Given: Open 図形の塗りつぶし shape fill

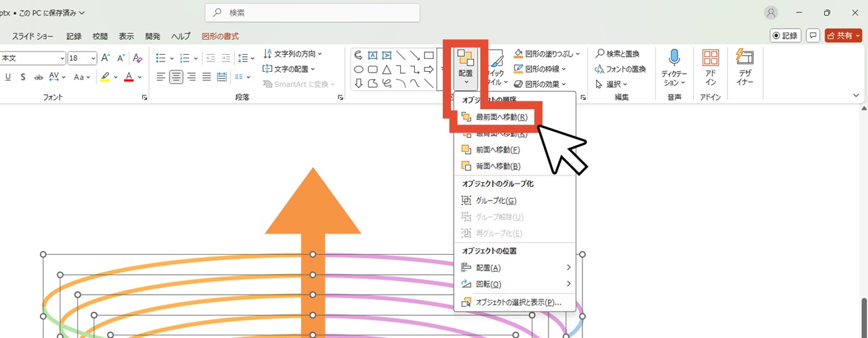Looking at the screenshot, I should point(547,54).
